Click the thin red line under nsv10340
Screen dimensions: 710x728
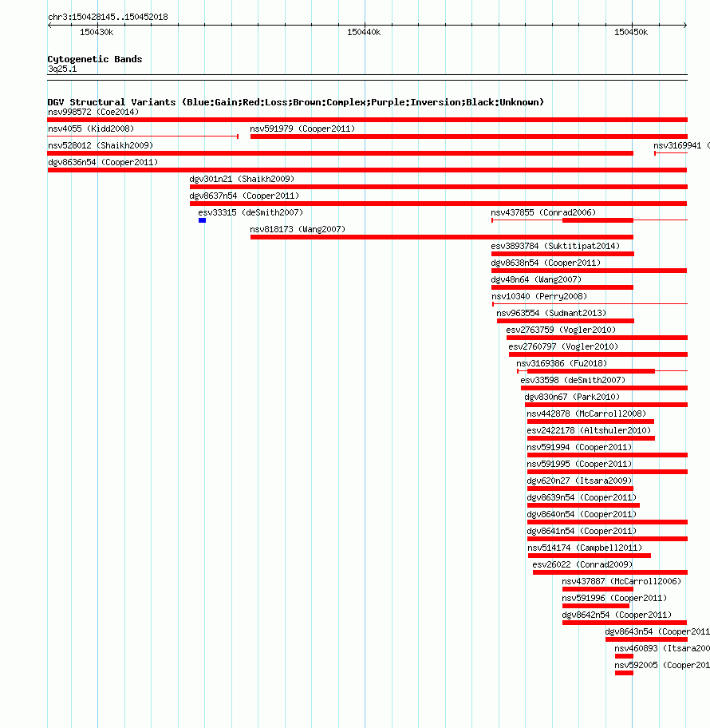[x=590, y=304]
